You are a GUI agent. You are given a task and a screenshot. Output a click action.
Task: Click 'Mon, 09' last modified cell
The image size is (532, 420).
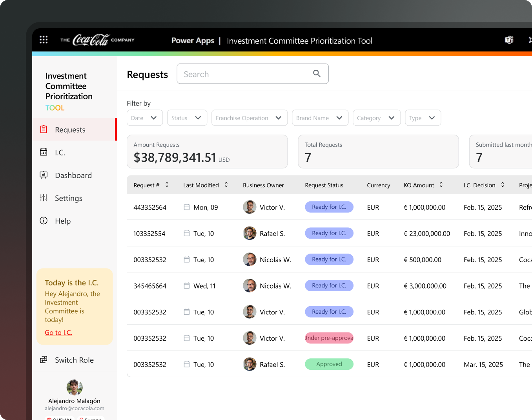point(206,207)
